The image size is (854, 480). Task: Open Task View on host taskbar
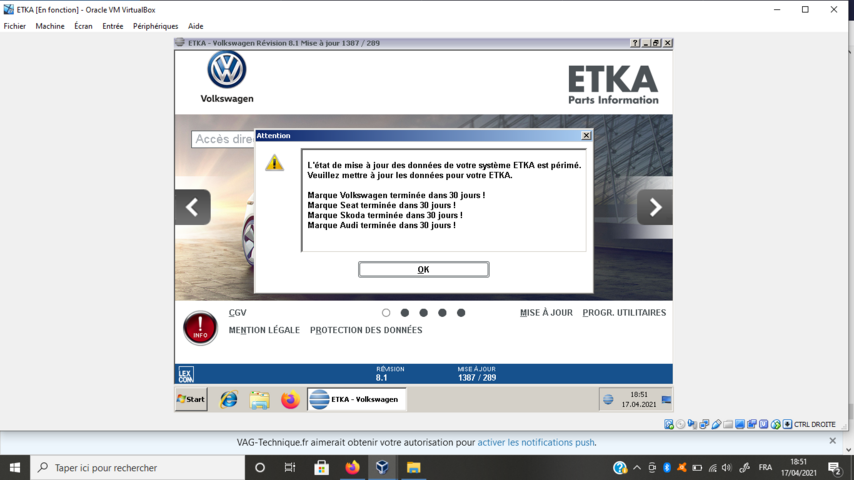pos(290,467)
